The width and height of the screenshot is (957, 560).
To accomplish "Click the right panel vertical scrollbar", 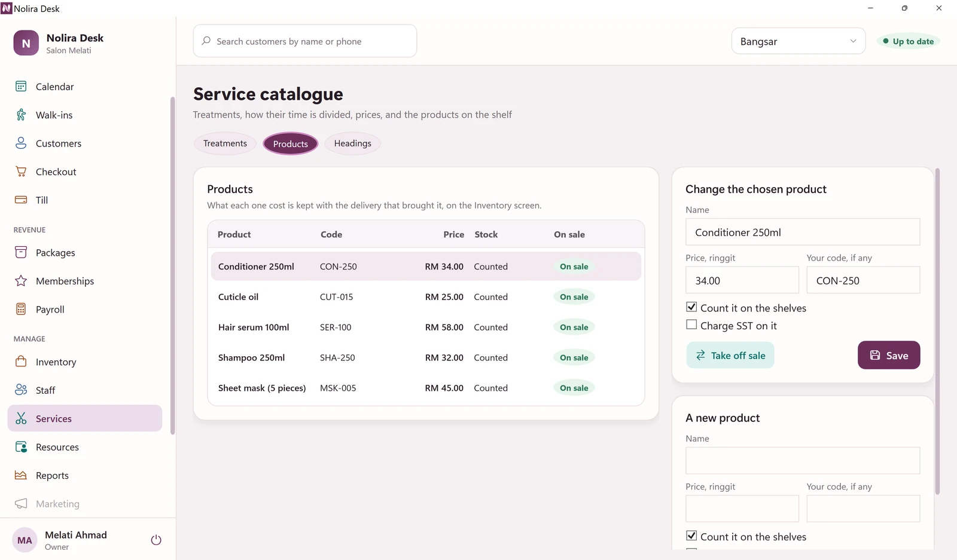I will [x=937, y=332].
